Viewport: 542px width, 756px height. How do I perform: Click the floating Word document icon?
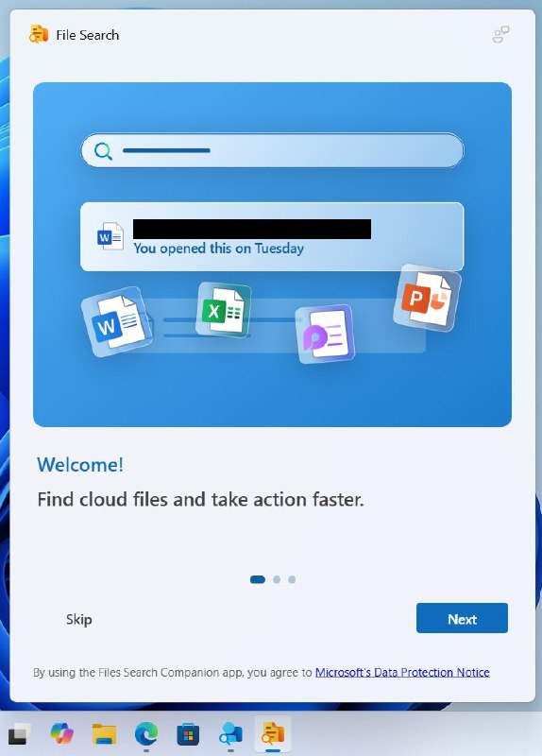tap(117, 321)
